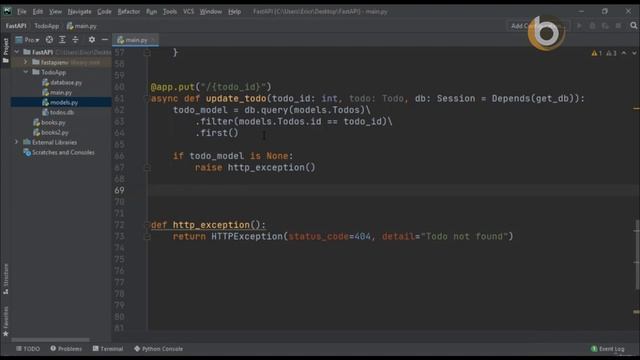The height and width of the screenshot is (360, 640).
Task: Expand all nodes in Project panel
Action: [62, 40]
